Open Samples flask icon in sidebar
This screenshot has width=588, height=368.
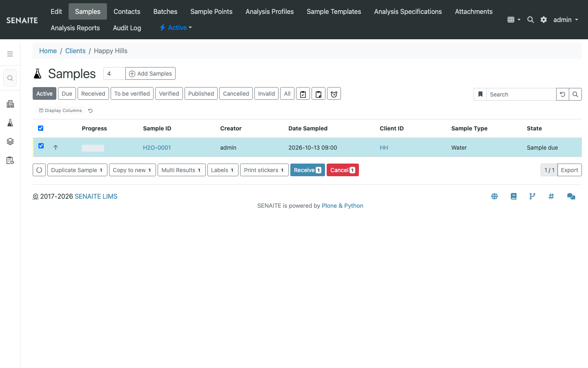click(x=10, y=123)
